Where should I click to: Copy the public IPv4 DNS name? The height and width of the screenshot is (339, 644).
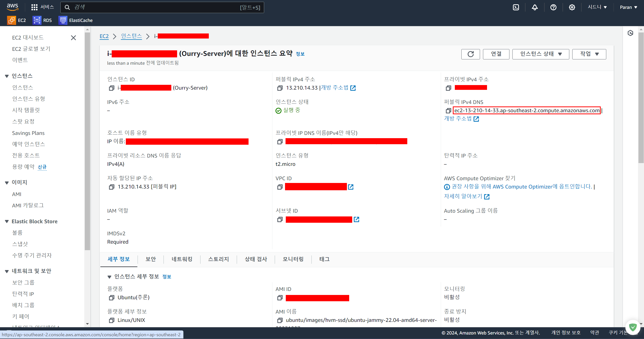(x=448, y=111)
